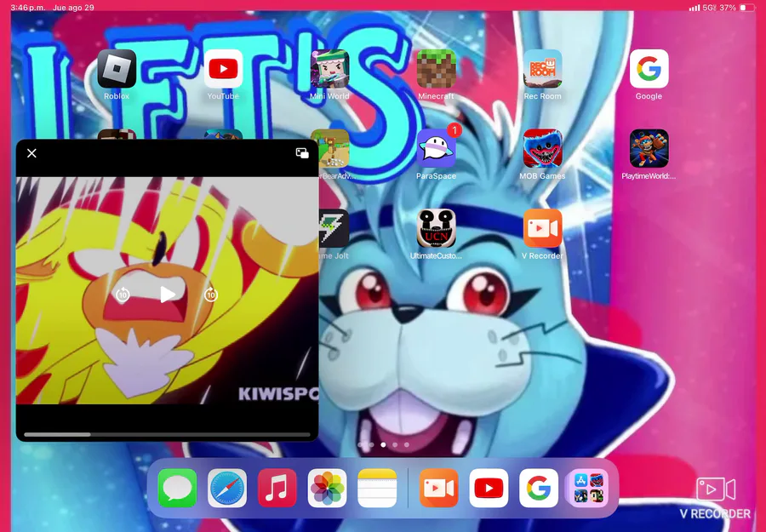Image resolution: width=766 pixels, height=532 pixels.
Task: Launch Safari from the dock
Action: pos(227,488)
